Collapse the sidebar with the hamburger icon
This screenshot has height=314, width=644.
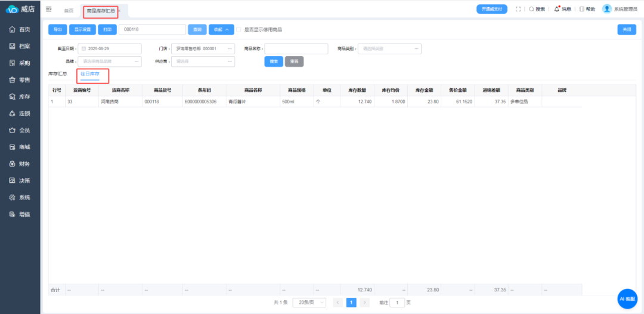tap(49, 10)
